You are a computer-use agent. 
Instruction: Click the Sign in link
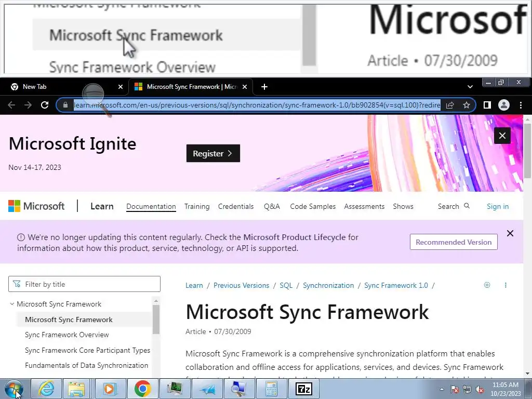click(498, 206)
